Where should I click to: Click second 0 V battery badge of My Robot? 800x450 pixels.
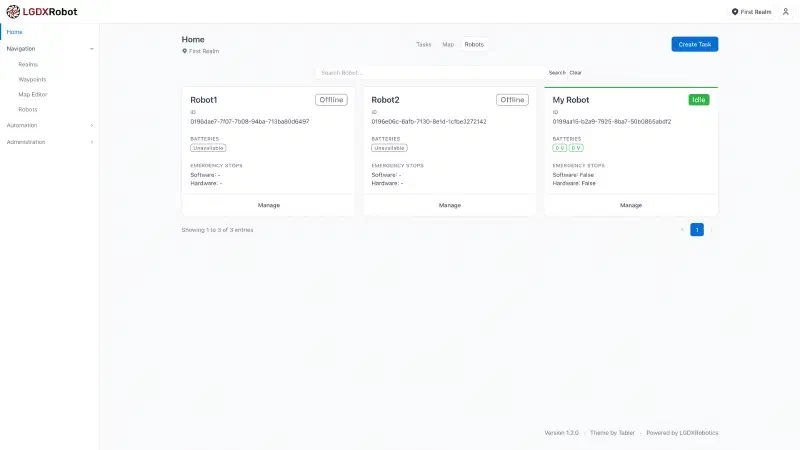point(576,148)
